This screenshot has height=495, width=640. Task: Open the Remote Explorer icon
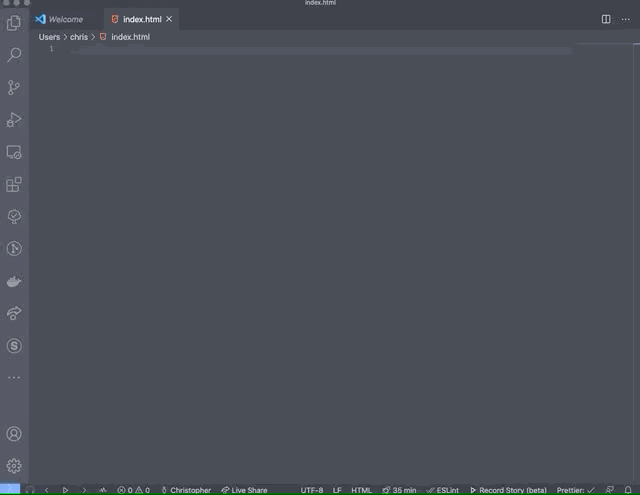click(x=14, y=152)
